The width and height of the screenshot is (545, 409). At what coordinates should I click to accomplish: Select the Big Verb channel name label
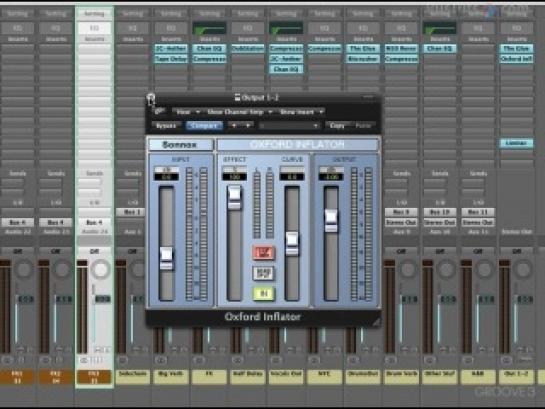pos(171,377)
